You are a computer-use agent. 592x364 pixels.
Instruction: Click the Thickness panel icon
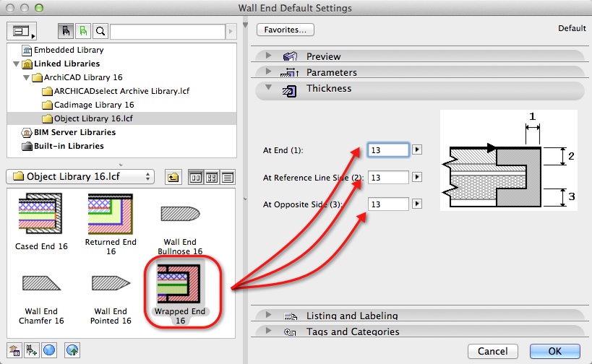tap(290, 91)
